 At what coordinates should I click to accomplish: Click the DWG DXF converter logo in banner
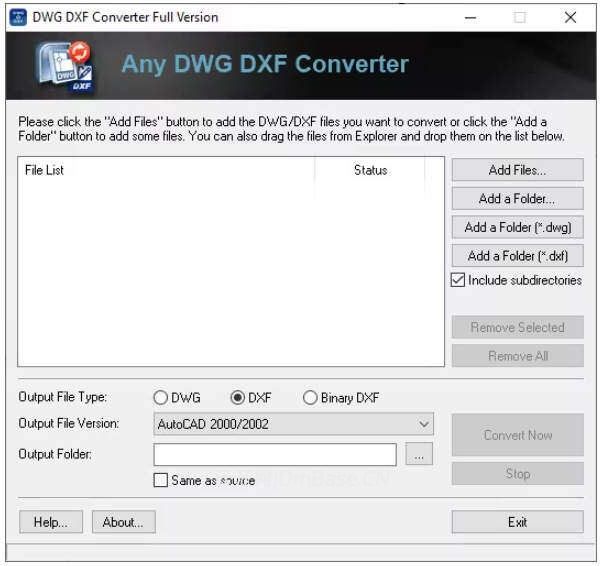pos(64,67)
